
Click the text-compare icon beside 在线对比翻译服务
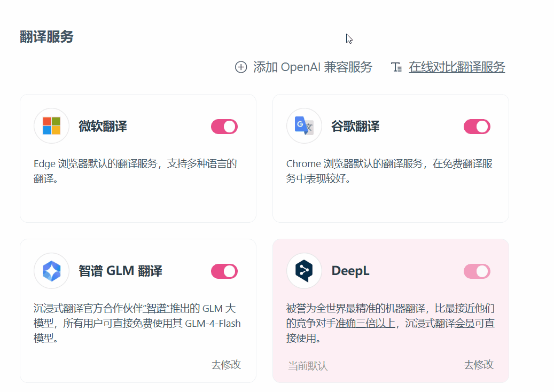coord(396,67)
